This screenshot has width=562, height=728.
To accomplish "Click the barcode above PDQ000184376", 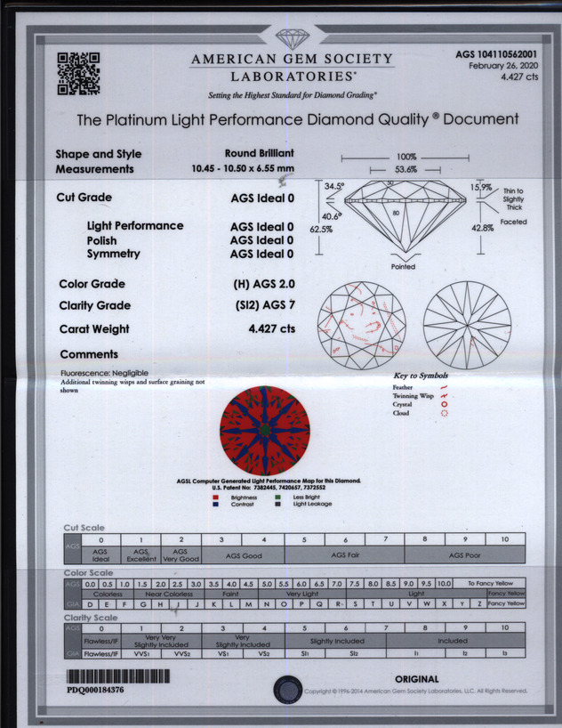I will tap(117, 676).
